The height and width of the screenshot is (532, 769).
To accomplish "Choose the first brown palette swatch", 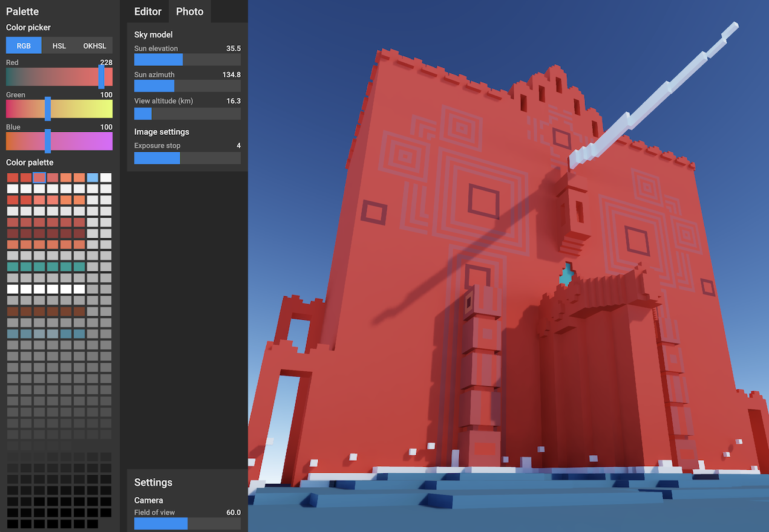I will (x=13, y=311).
